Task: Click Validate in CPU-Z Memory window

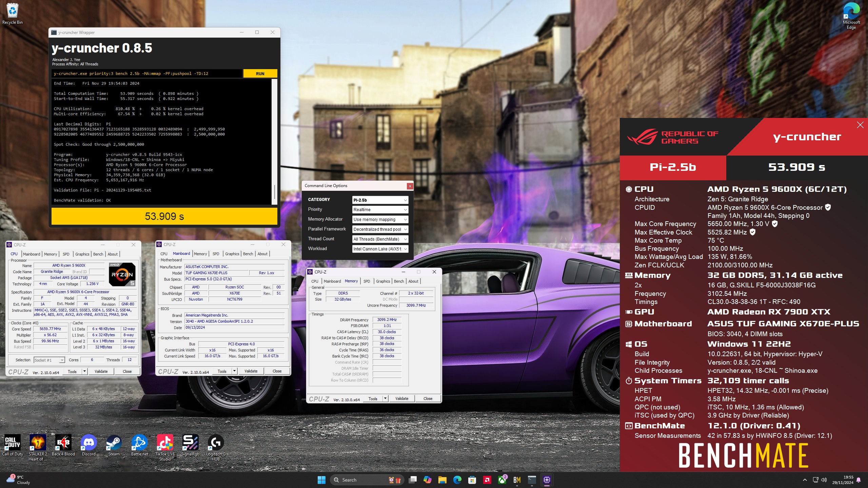Action: (402, 399)
